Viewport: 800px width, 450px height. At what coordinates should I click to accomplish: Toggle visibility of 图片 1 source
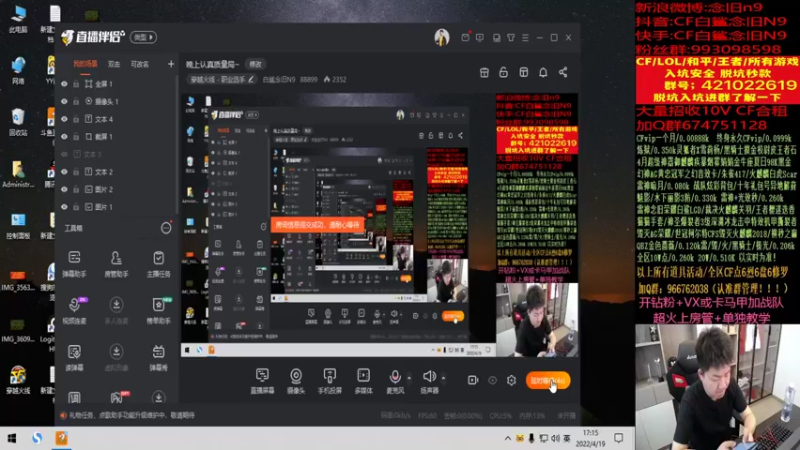(x=64, y=207)
